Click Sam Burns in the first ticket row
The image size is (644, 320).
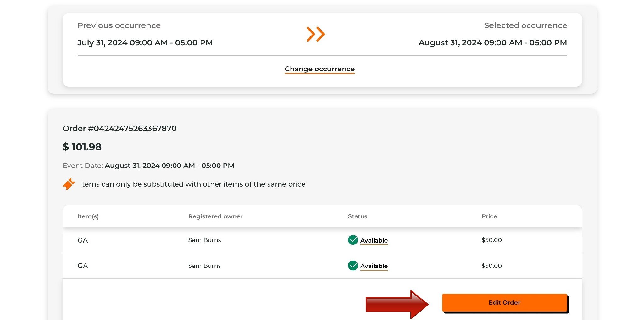pyautogui.click(x=204, y=240)
